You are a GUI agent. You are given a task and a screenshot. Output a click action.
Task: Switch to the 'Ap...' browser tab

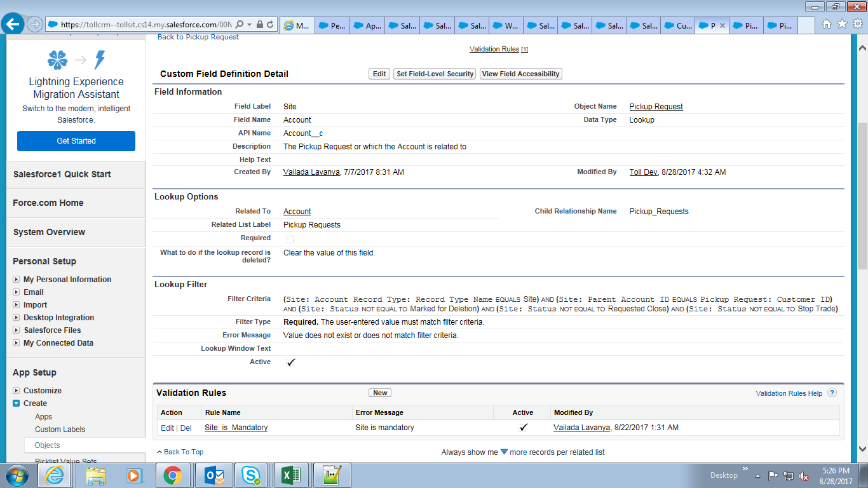pos(367,25)
